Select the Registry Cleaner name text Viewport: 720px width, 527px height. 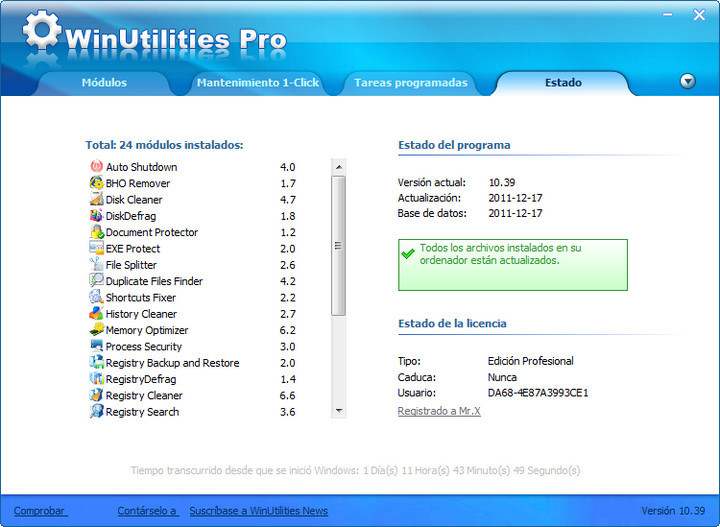tap(144, 395)
